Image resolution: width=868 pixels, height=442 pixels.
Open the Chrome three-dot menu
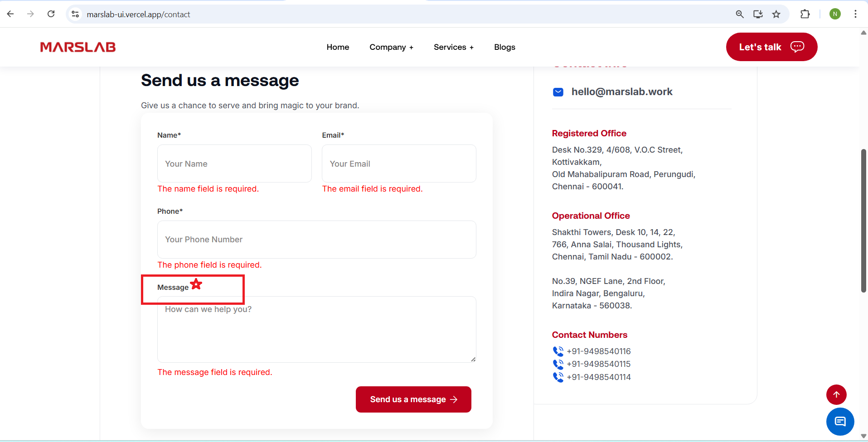pyautogui.click(x=855, y=14)
